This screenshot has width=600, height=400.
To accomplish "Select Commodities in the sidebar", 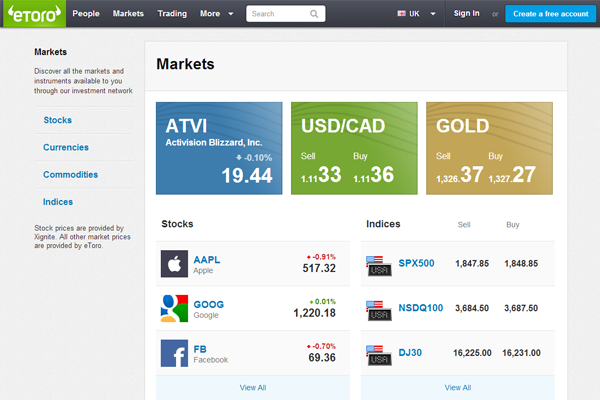I will pos(70,175).
